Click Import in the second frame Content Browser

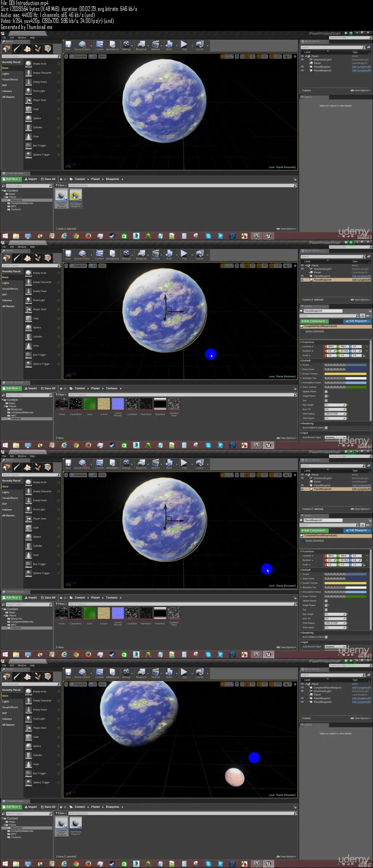pyautogui.click(x=31, y=388)
